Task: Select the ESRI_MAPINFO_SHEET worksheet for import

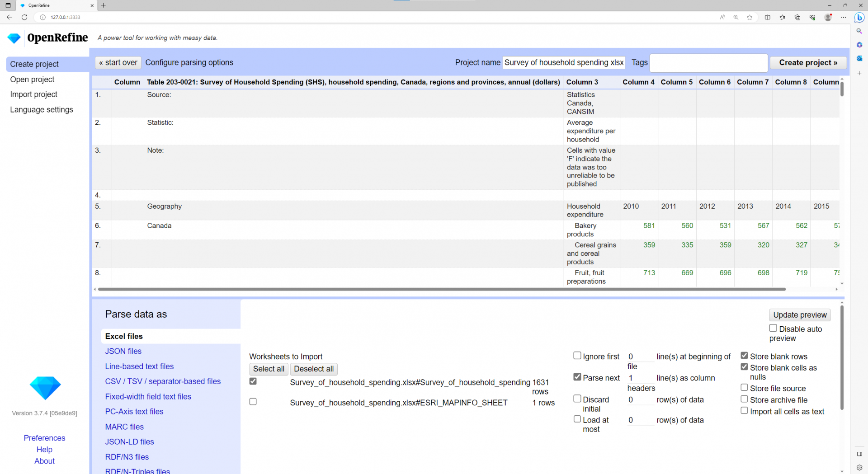Action: tap(253, 401)
